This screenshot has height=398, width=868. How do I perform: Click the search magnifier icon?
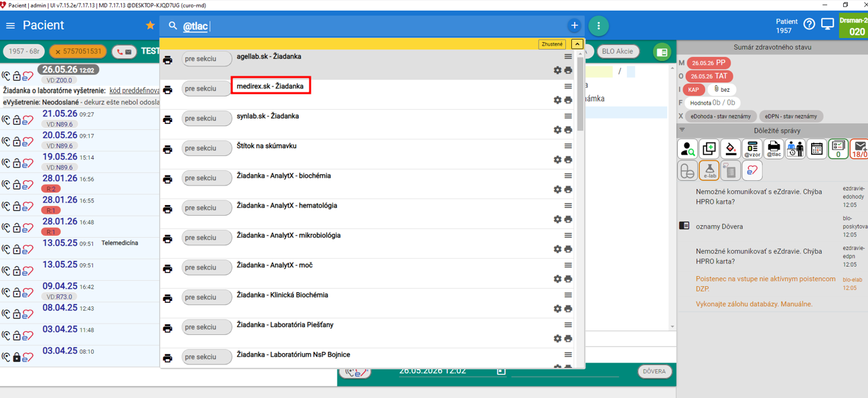pyautogui.click(x=173, y=25)
